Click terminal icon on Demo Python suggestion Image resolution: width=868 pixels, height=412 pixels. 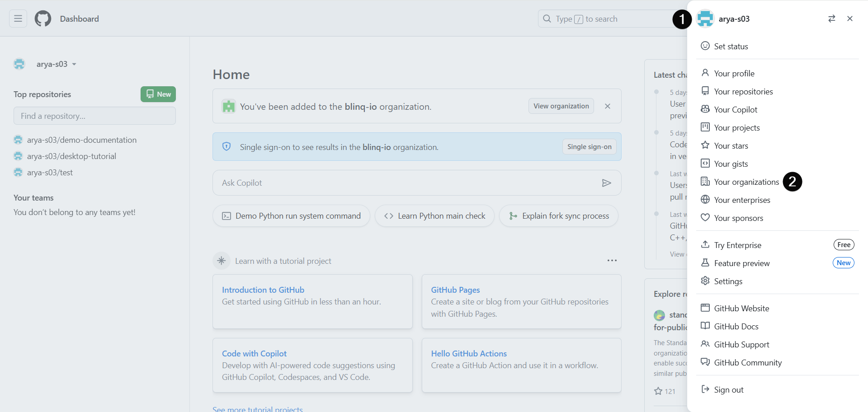[x=226, y=216]
